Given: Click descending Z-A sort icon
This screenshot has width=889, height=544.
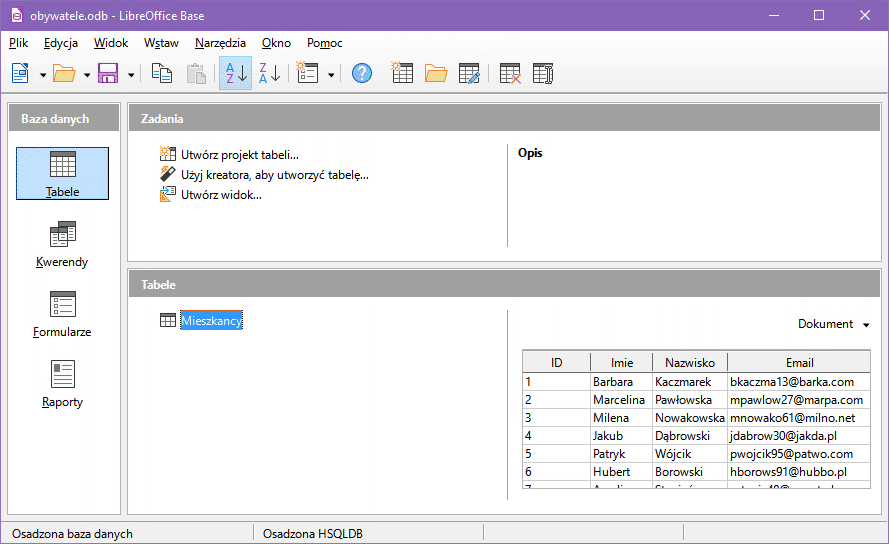Looking at the screenshot, I should [x=269, y=74].
